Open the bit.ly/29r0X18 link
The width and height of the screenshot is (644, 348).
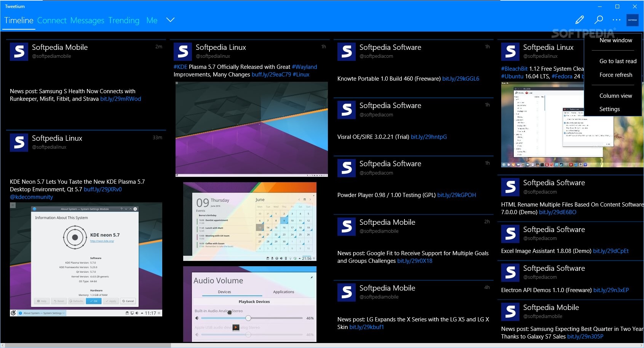click(x=415, y=261)
